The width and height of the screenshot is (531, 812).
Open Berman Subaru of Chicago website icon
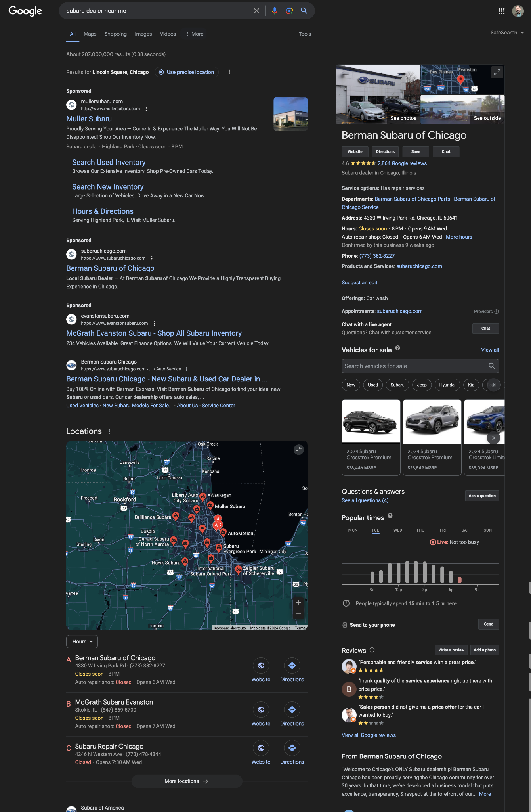(x=261, y=666)
